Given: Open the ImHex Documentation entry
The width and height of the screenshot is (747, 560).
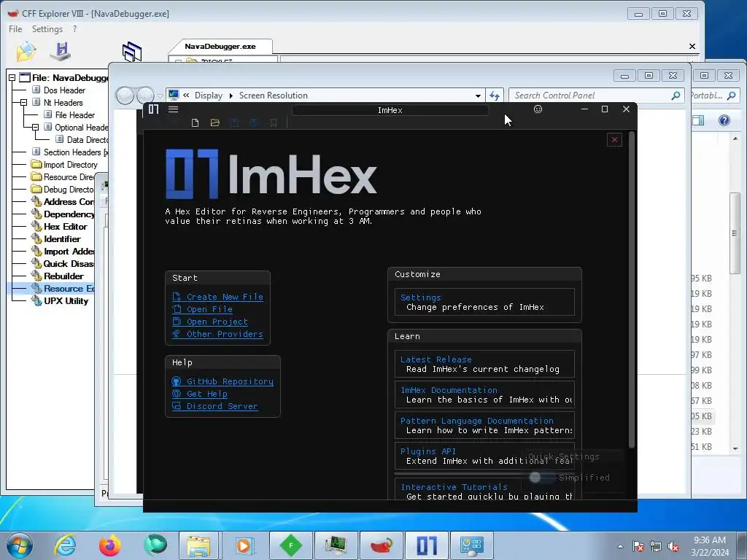Looking at the screenshot, I should [484, 394].
